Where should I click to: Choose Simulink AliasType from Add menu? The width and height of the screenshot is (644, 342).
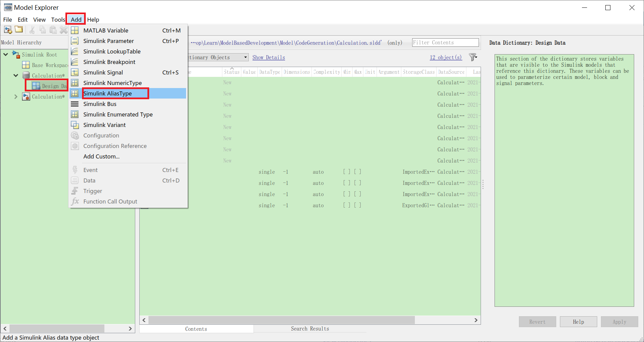(128, 93)
